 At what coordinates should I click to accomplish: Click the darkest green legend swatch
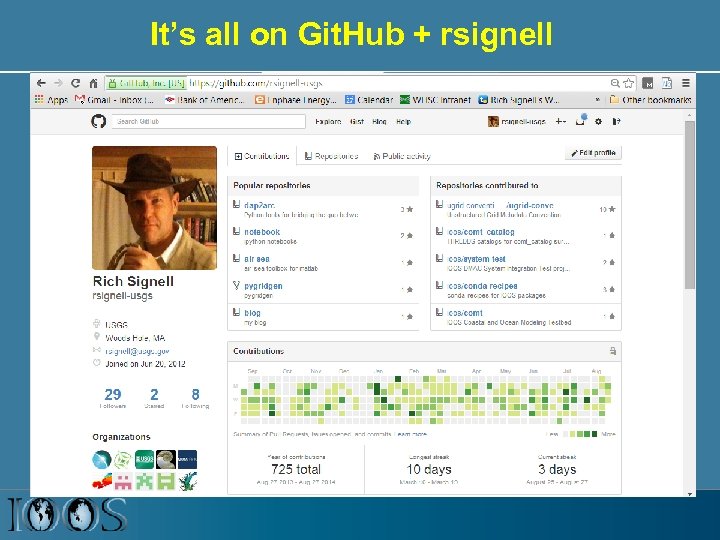[595, 434]
